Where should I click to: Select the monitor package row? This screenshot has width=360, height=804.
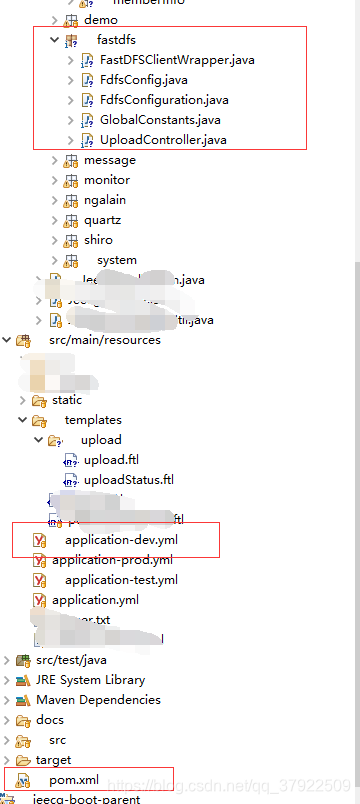tap(107, 180)
